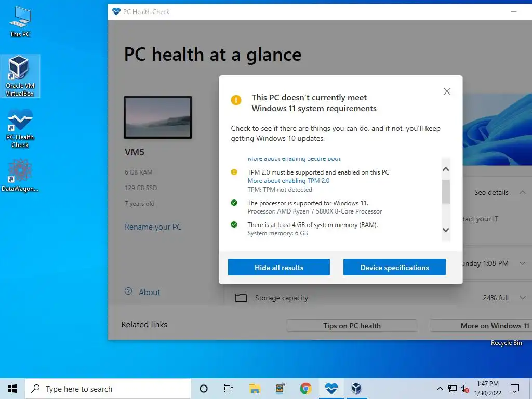Click the taskbar clock showing 1:47 PM

[x=488, y=389]
